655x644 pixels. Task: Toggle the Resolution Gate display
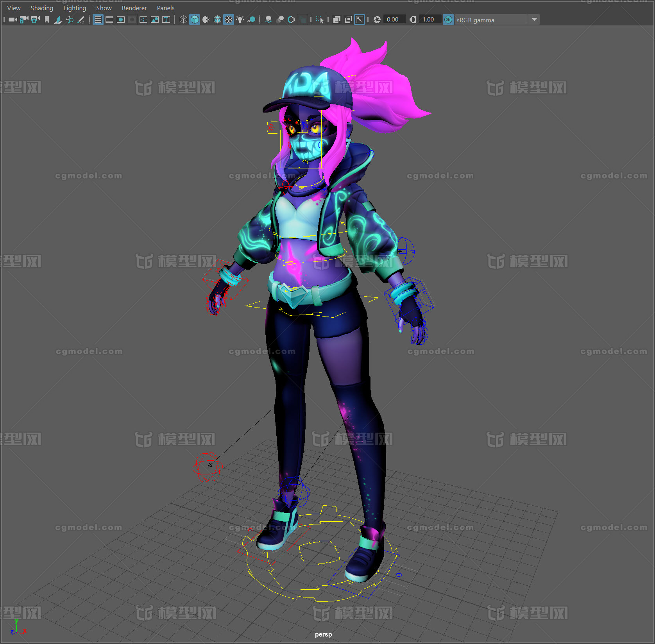121,20
